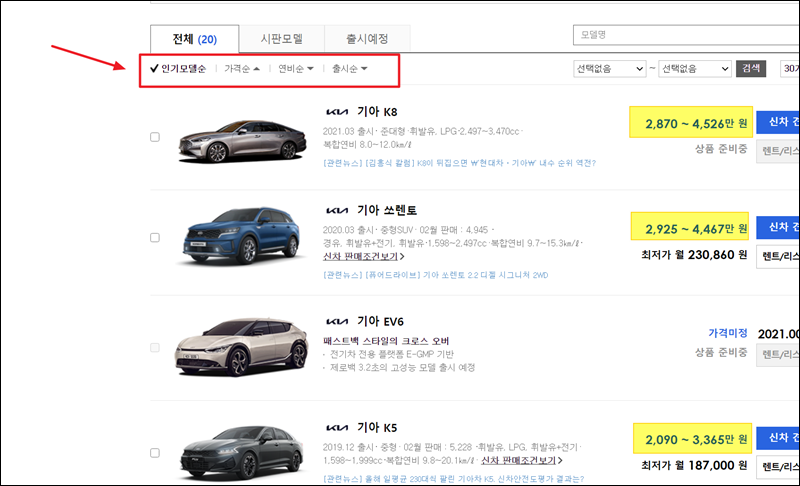Click 최저가 월 230,860 원 text

694,254
